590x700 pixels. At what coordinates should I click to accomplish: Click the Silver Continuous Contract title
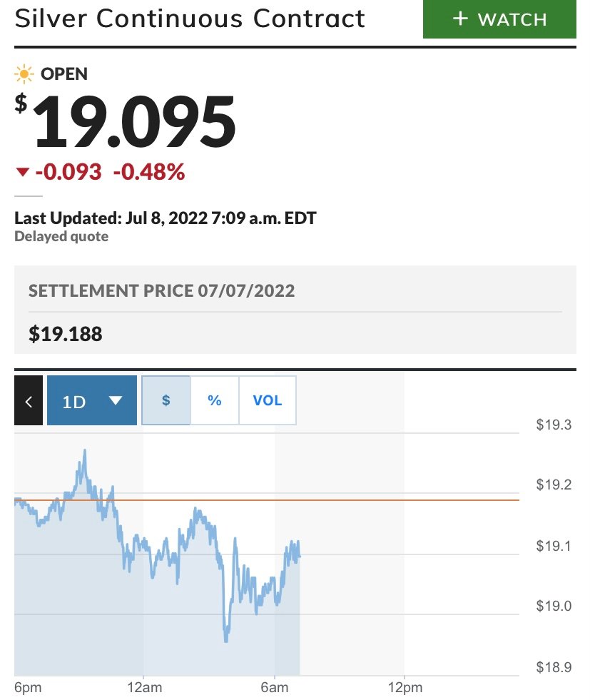(190, 19)
